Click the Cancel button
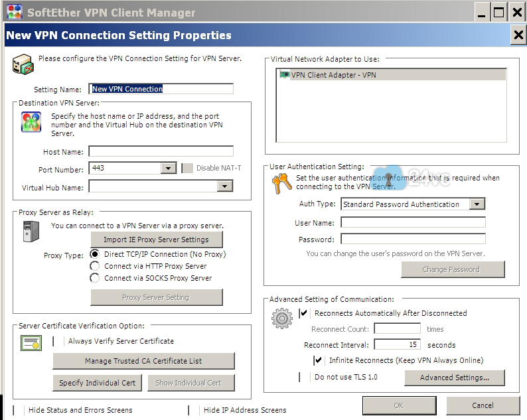The height and width of the screenshot is (420, 527). pos(483,405)
